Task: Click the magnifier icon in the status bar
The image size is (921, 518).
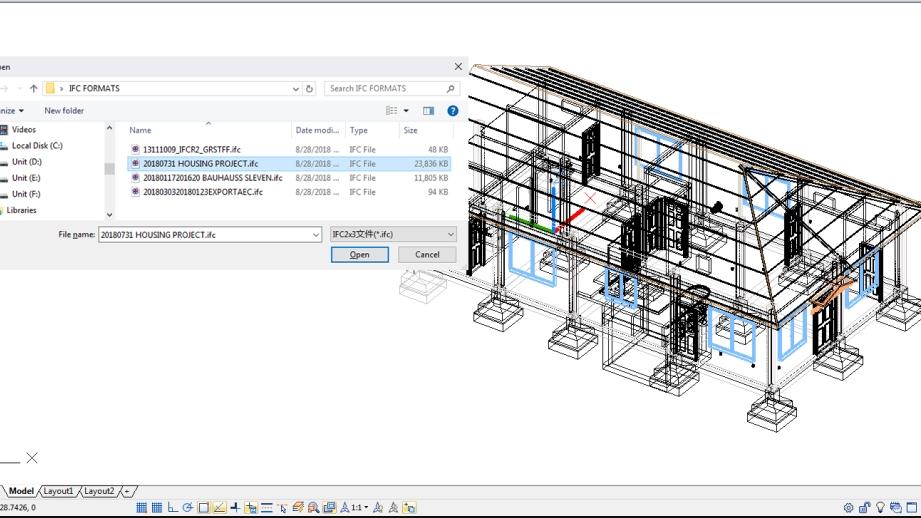Action: 314,507
